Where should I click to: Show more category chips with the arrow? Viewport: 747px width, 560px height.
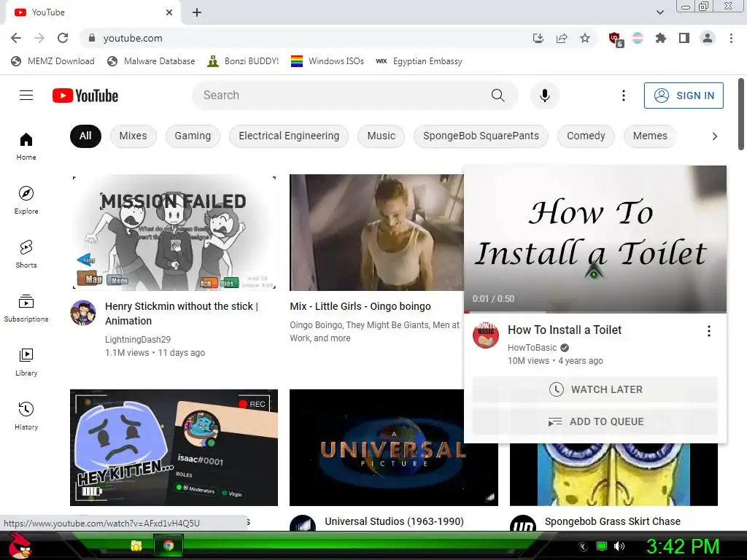[x=714, y=136]
